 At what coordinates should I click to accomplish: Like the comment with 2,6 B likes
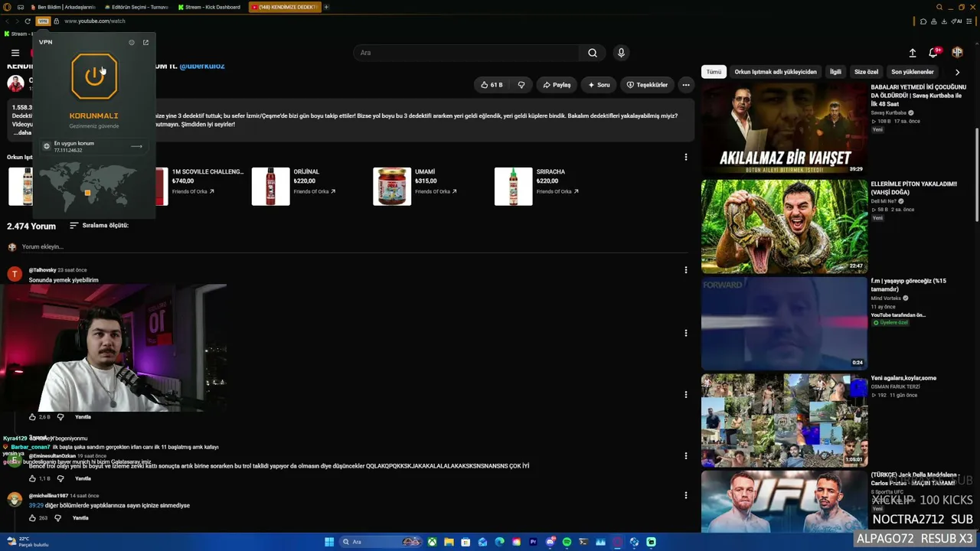point(32,417)
